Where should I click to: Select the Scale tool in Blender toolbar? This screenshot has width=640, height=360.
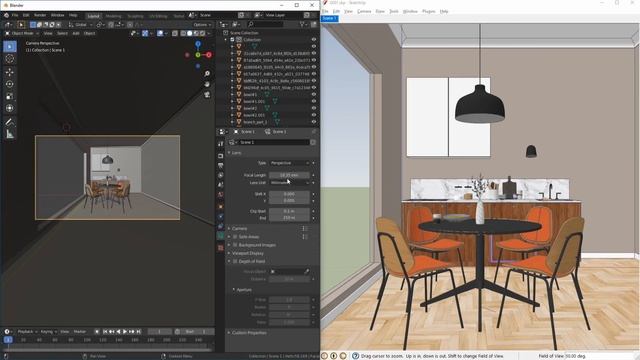point(10,96)
